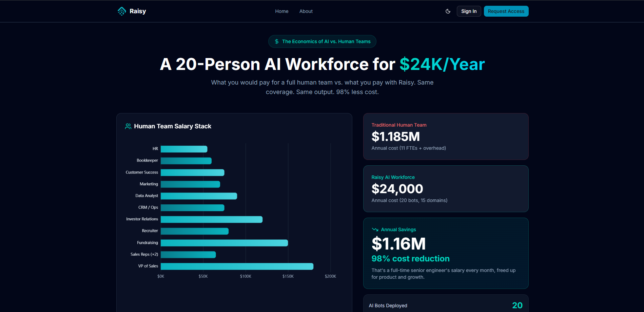Click the Annual cost (11 FTEs + overhead) text
The height and width of the screenshot is (312, 644).
409,148
